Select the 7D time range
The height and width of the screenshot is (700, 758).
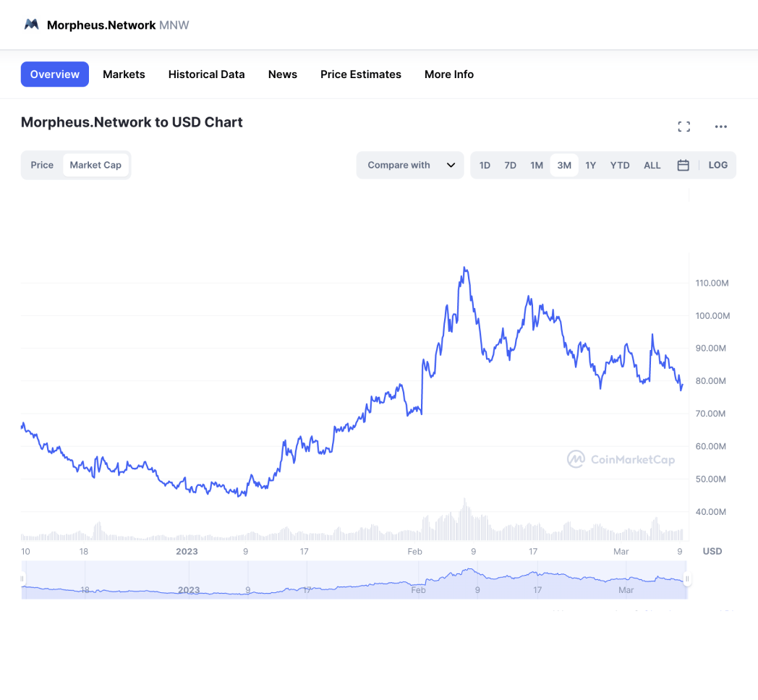510,166
